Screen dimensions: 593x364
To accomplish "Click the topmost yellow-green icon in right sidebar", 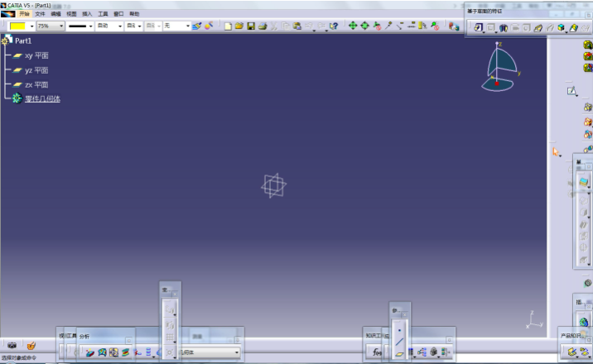I will pyautogui.click(x=588, y=45).
